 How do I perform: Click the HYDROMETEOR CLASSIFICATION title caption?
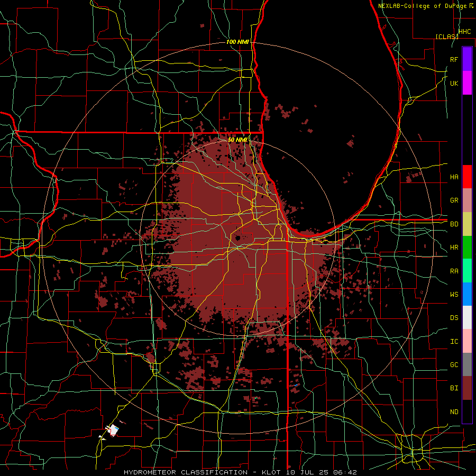click(186, 472)
